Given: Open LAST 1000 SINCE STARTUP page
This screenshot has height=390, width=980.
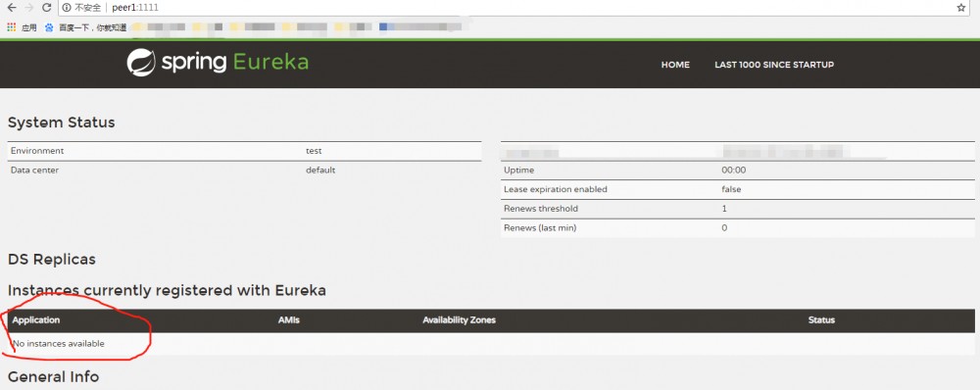Looking at the screenshot, I should pos(774,65).
